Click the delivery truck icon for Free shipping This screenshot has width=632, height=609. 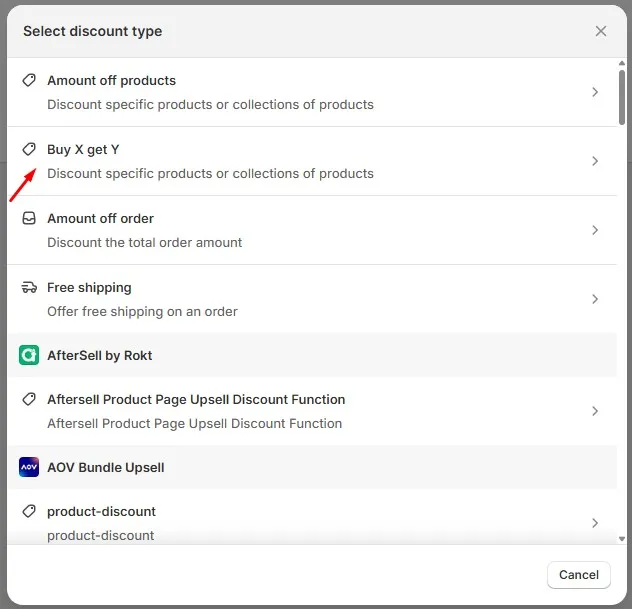tap(29, 287)
